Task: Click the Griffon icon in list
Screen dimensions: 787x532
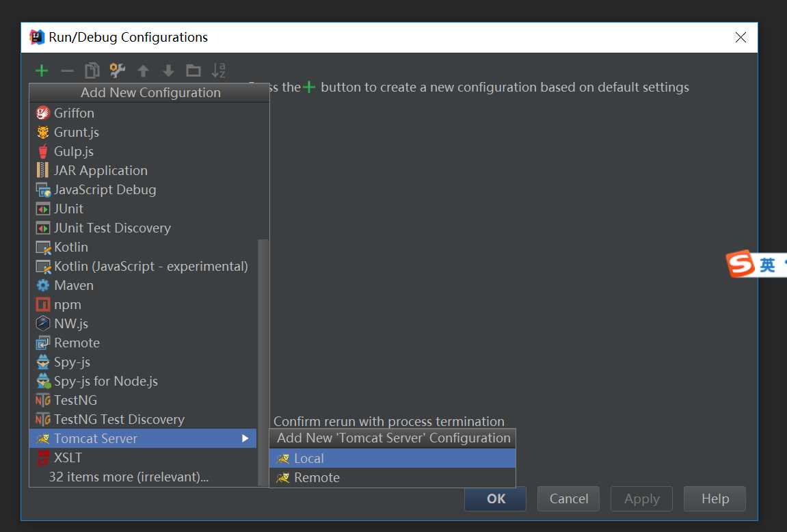Action: tap(42, 113)
